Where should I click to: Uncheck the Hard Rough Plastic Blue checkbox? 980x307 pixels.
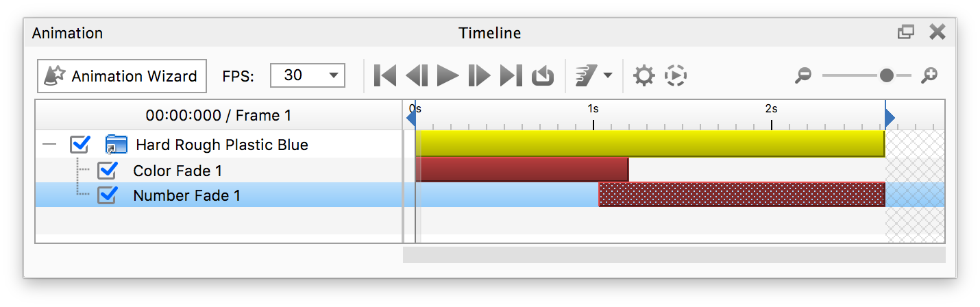coord(80,145)
